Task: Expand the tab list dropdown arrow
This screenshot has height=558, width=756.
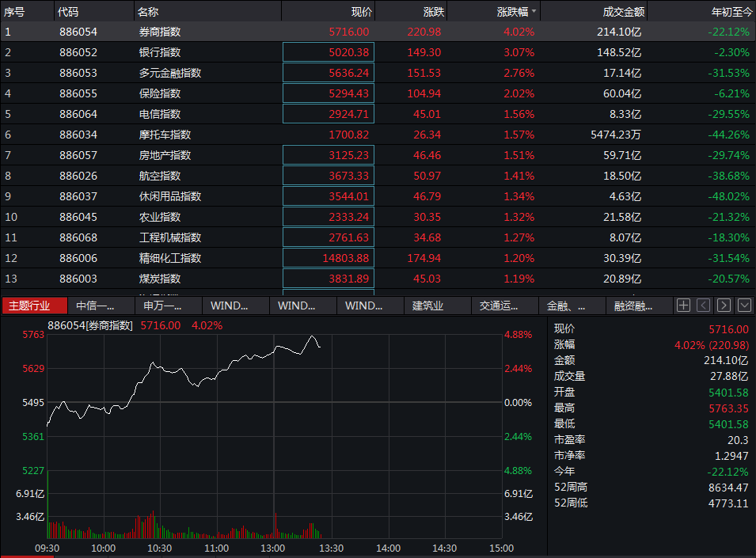Action: [x=744, y=306]
